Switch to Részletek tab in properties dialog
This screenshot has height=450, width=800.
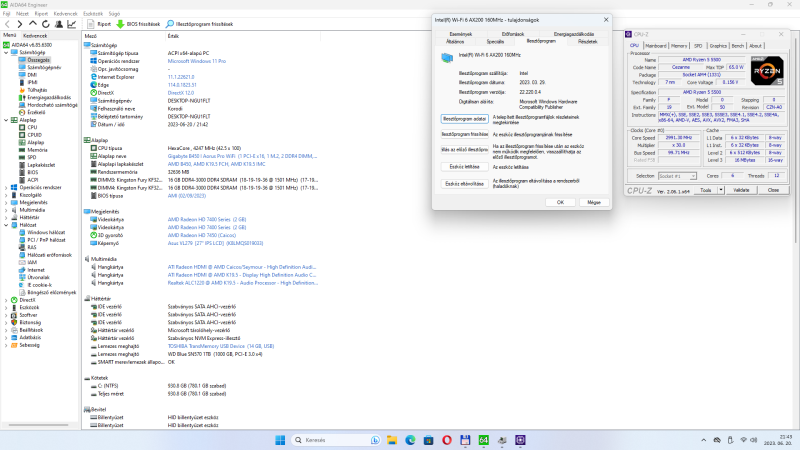[587, 42]
